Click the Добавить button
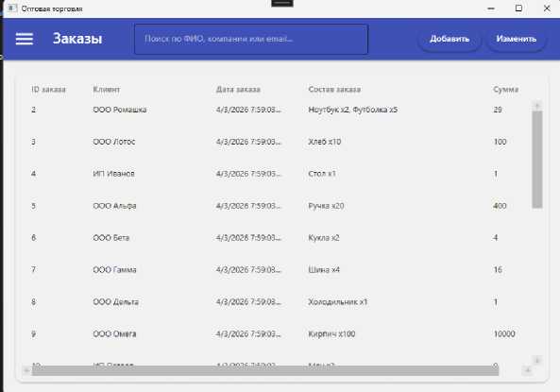Viewport: 560px width, 392px height. 450,39
